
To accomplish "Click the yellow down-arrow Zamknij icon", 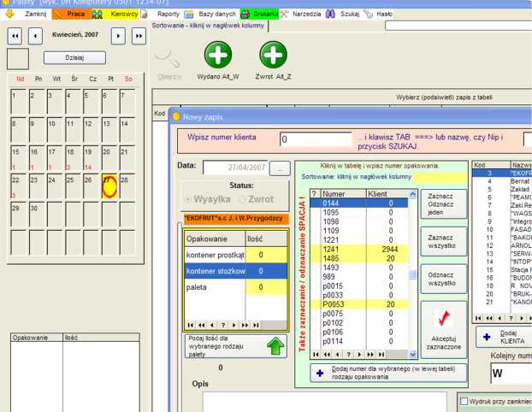I will (x=10, y=14).
